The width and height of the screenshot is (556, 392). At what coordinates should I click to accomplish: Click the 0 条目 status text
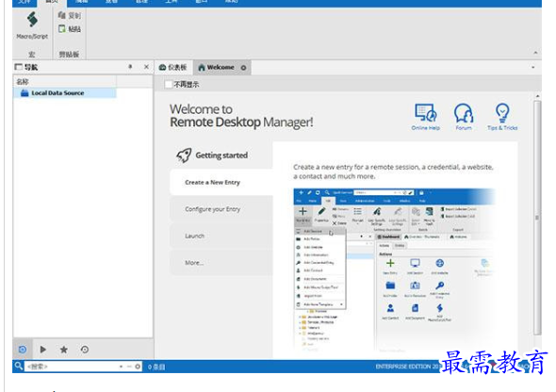click(x=156, y=367)
